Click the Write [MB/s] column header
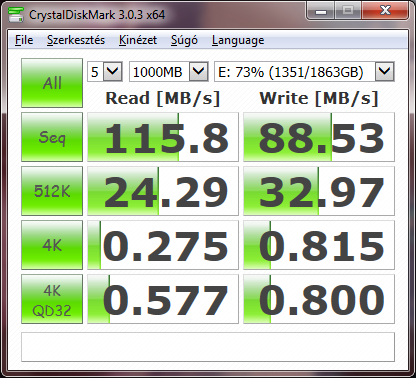This screenshot has width=416, height=378. 319,98
